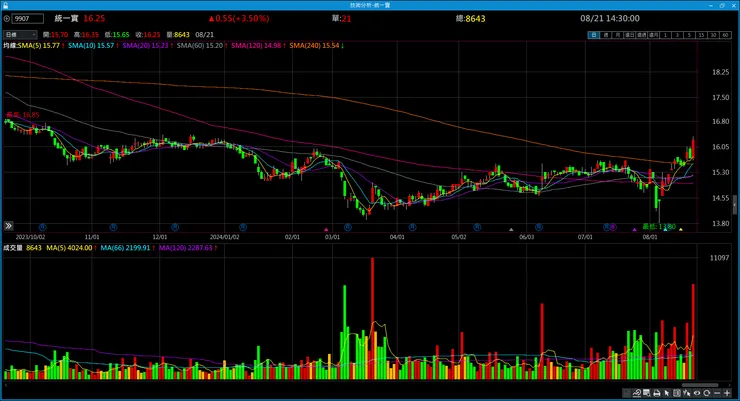Viewport: 740px width, 401px height.
Task: Select the 5-minute interval button
Action: [689, 35]
